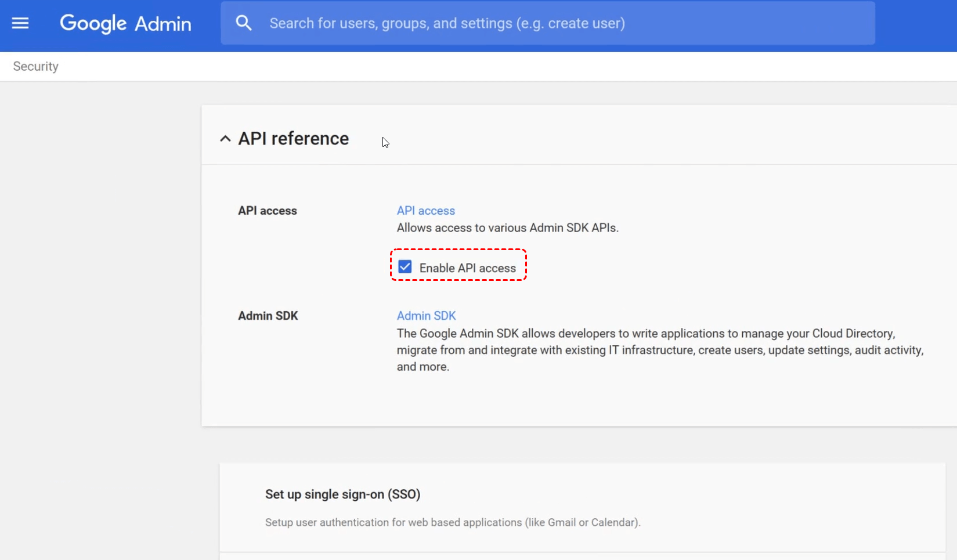Click 'Allows access to various Admin SDK APIs' text
Viewport: 957px width, 560px height.
[x=507, y=227]
